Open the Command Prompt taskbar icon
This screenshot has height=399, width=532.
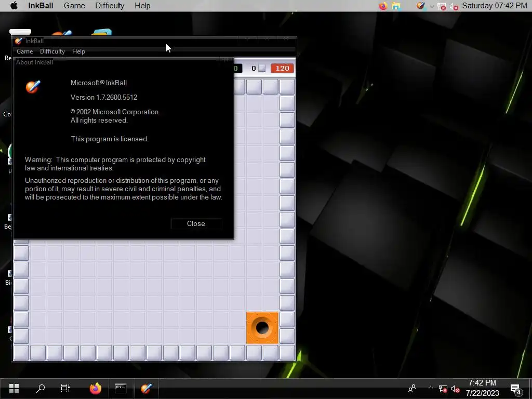(121, 388)
